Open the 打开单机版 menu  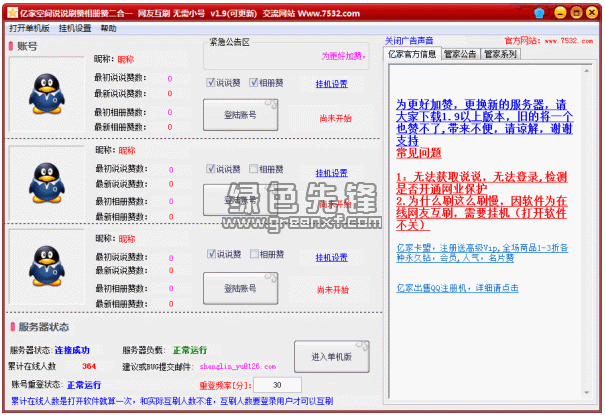pyautogui.click(x=28, y=29)
